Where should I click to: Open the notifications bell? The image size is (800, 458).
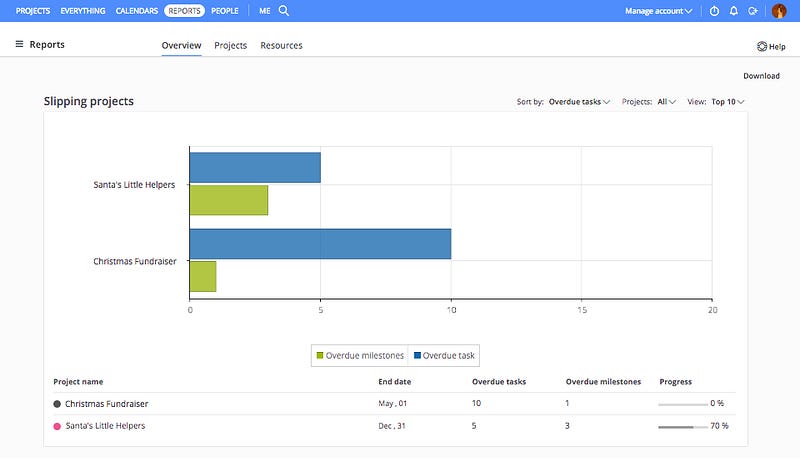[734, 11]
